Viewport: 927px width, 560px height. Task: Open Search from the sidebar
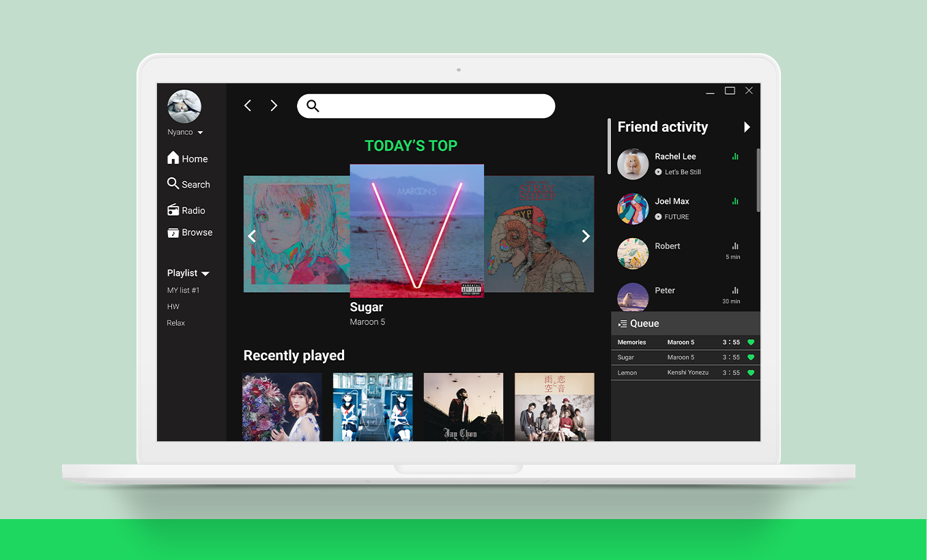(x=188, y=184)
